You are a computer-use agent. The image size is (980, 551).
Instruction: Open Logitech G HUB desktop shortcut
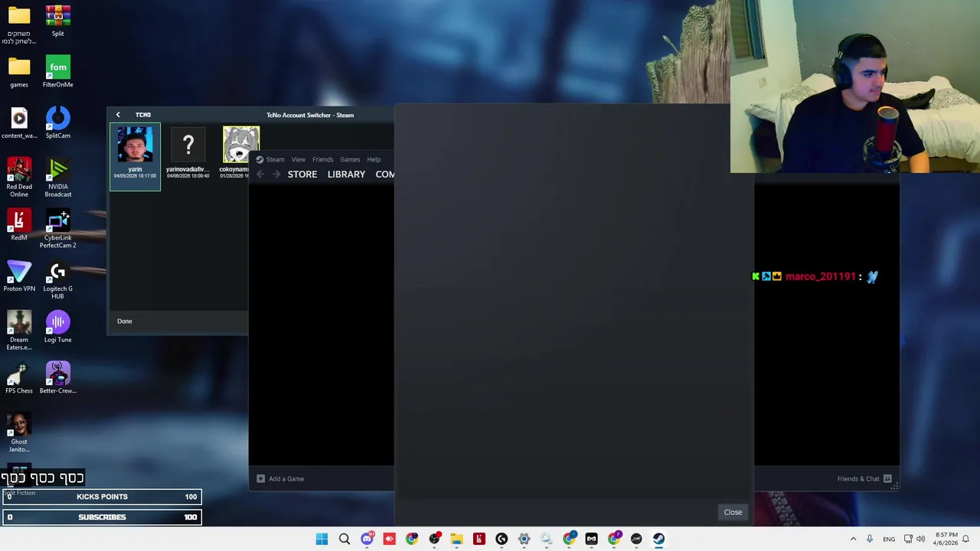click(x=57, y=279)
